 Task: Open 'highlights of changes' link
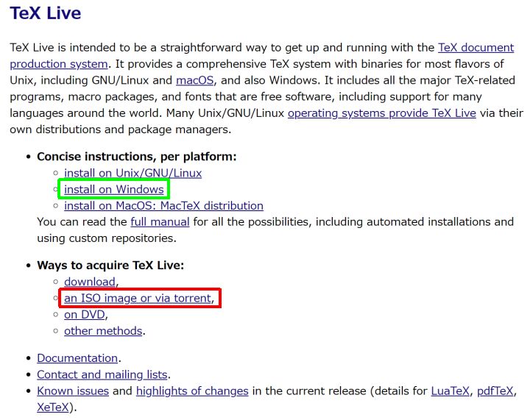click(x=192, y=391)
